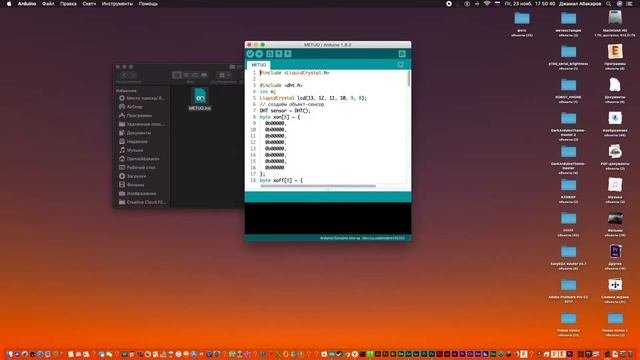Click the Open sketch up-arrow icon

click(279, 54)
